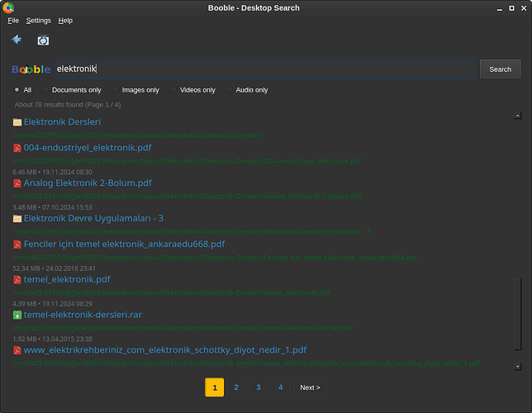
Task: Open Fenciler için temel elektronik_ankaraedu668.pdf link
Action: pos(124,244)
